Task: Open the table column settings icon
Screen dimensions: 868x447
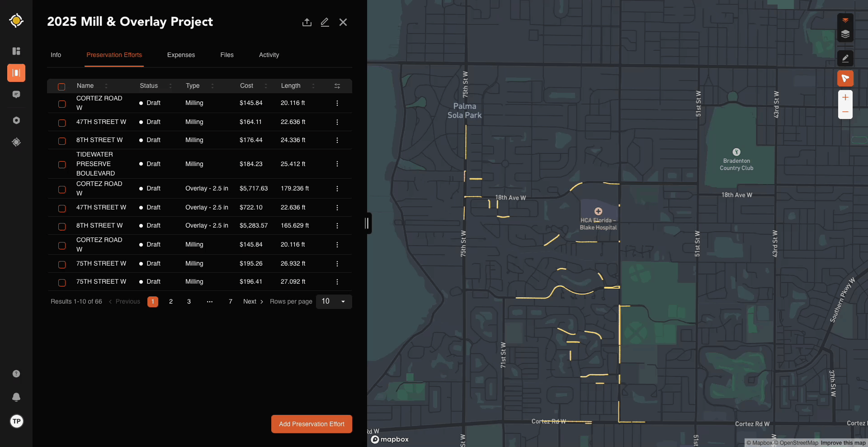Action: pos(337,86)
